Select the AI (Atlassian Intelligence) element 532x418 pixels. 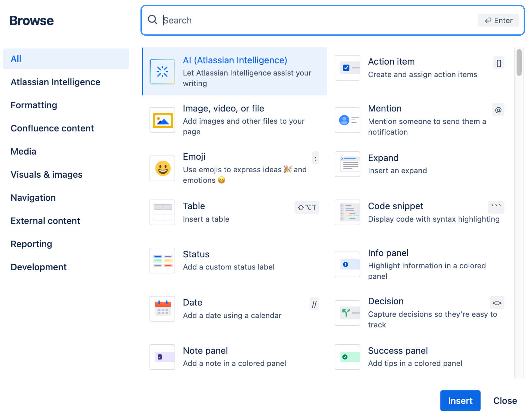point(235,71)
